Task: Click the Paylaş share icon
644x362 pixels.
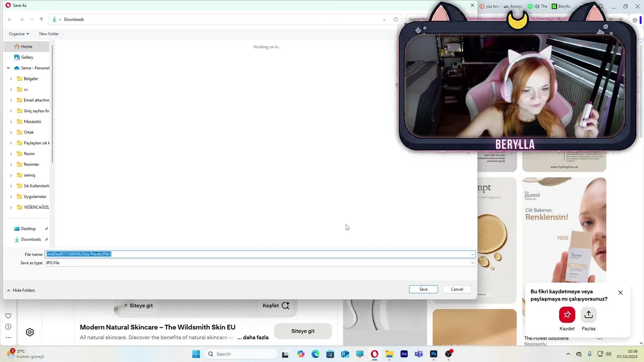Action: pyautogui.click(x=589, y=315)
